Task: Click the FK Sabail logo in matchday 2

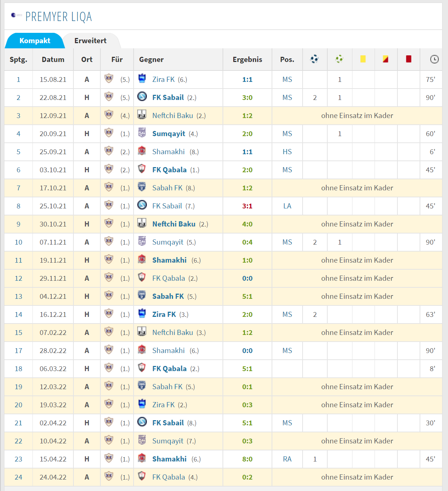Action: [142, 96]
